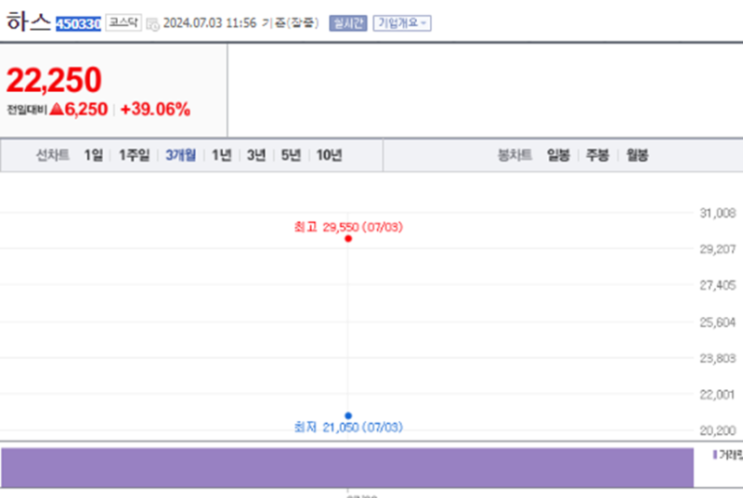Switch to 주봉 candle chart
Screen dimensions: 743x498
point(598,155)
